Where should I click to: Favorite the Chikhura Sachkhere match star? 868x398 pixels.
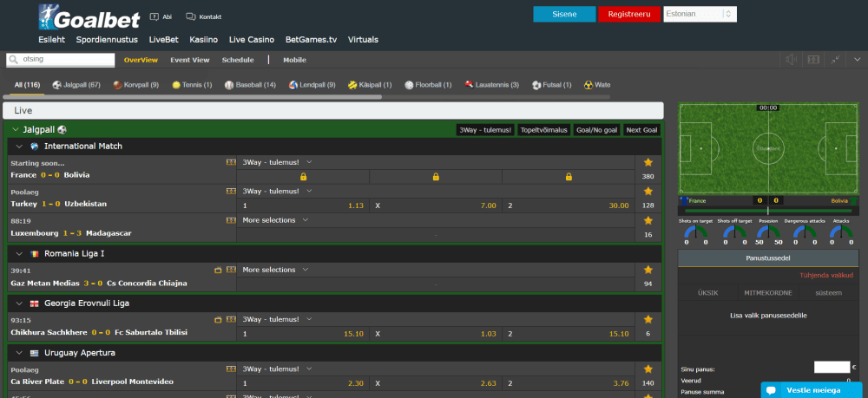tap(648, 319)
